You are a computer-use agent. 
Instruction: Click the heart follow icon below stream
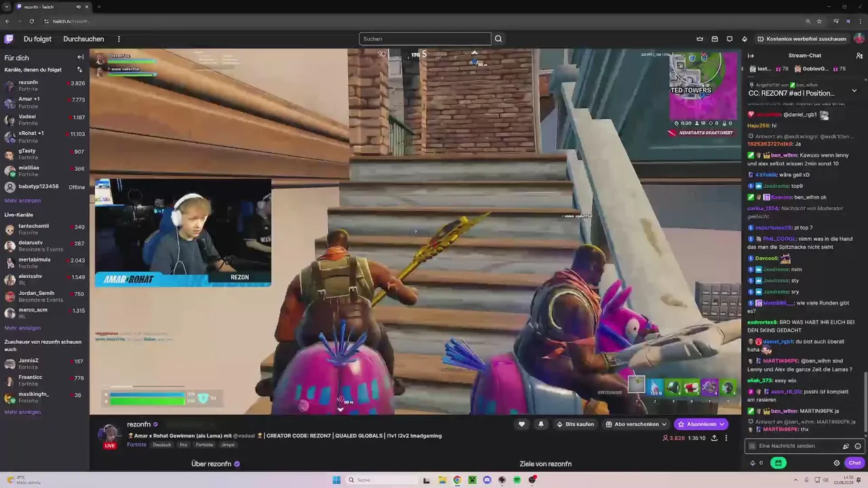pyautogui.click(x=521, y=424)
